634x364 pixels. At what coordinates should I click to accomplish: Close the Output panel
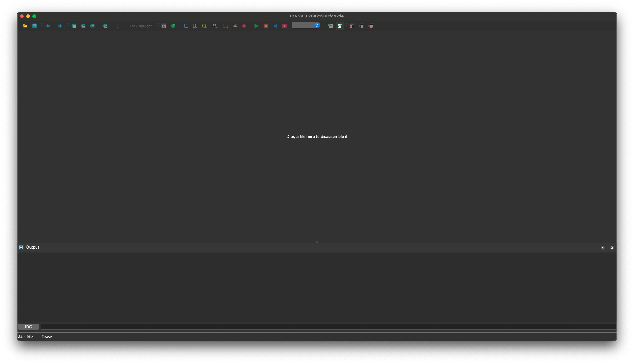612,248
